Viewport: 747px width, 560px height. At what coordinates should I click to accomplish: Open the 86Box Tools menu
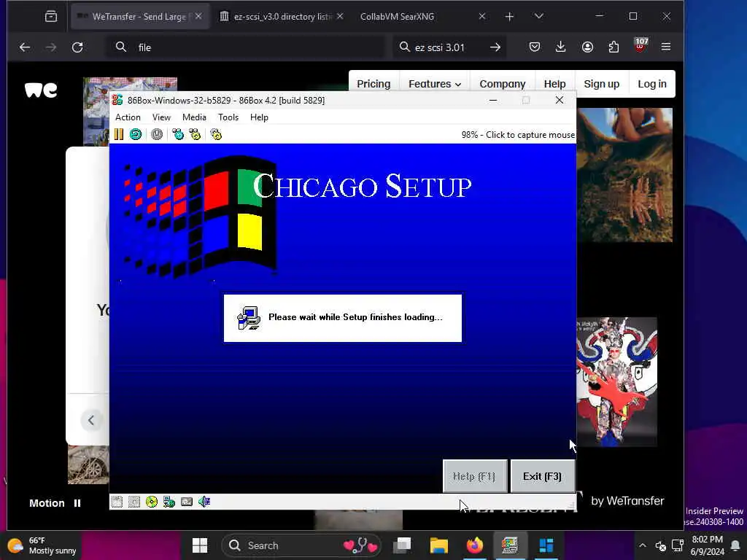tap(228, 117)
